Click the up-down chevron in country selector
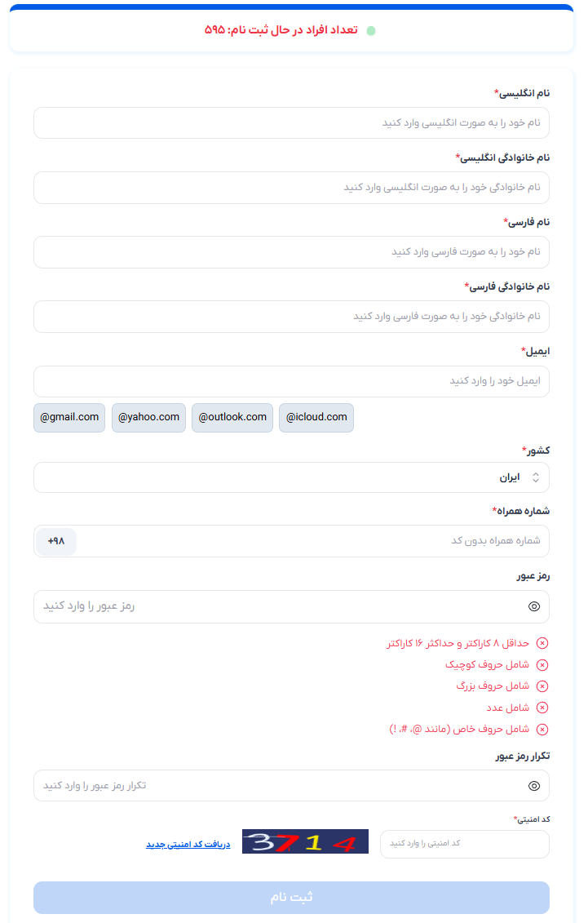The height and width of the screenshot is (923, 588). [536, 477]
